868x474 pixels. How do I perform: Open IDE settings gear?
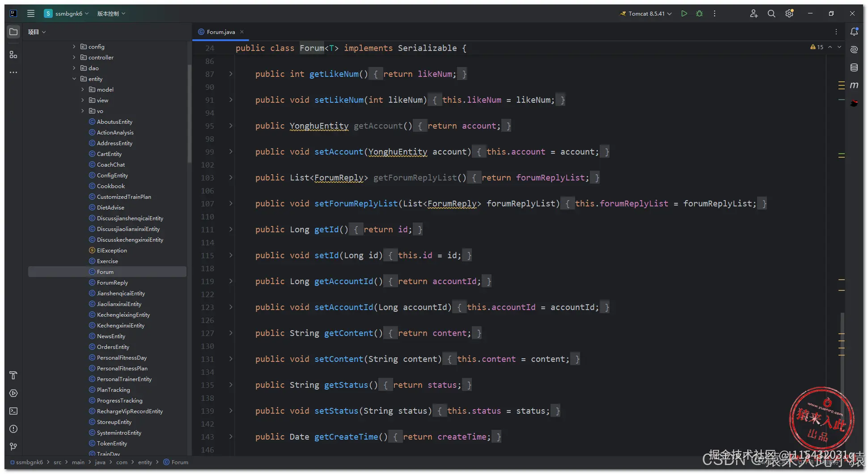click(789, 13)
